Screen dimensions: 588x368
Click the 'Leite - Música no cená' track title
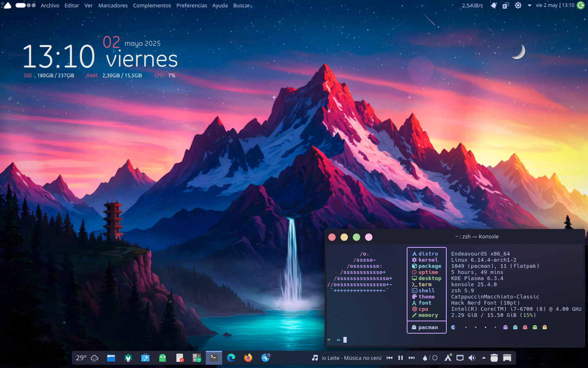[352, 358]
